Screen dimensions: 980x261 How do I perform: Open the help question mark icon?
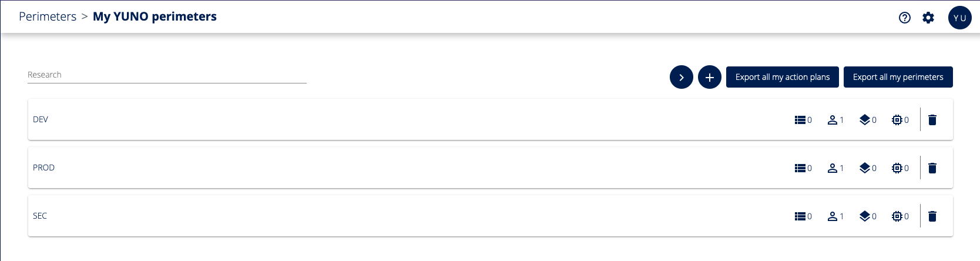coord(905,18)
